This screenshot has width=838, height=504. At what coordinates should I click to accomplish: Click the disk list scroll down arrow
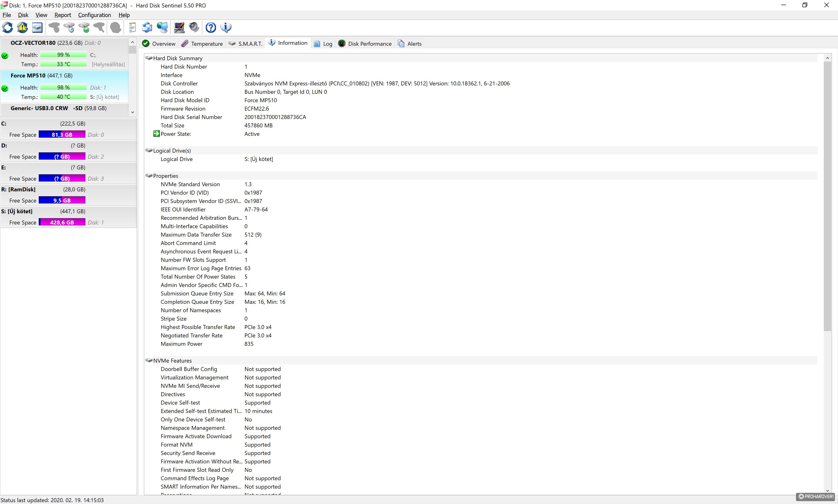tap(133, 112)
